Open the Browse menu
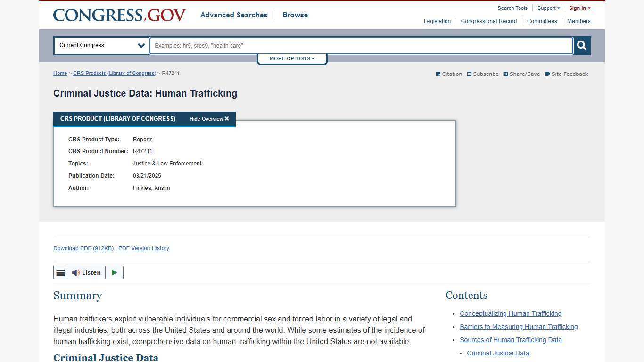 coord(295,15)
